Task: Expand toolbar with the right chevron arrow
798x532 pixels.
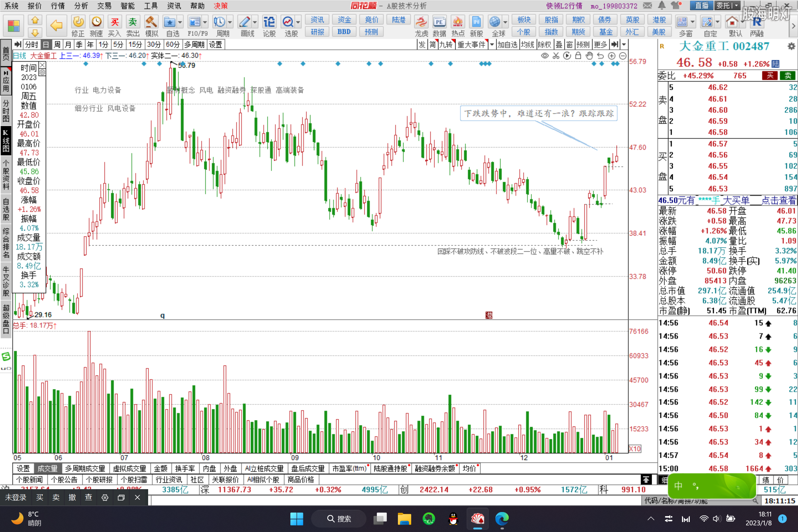Action: pos(793,26)
